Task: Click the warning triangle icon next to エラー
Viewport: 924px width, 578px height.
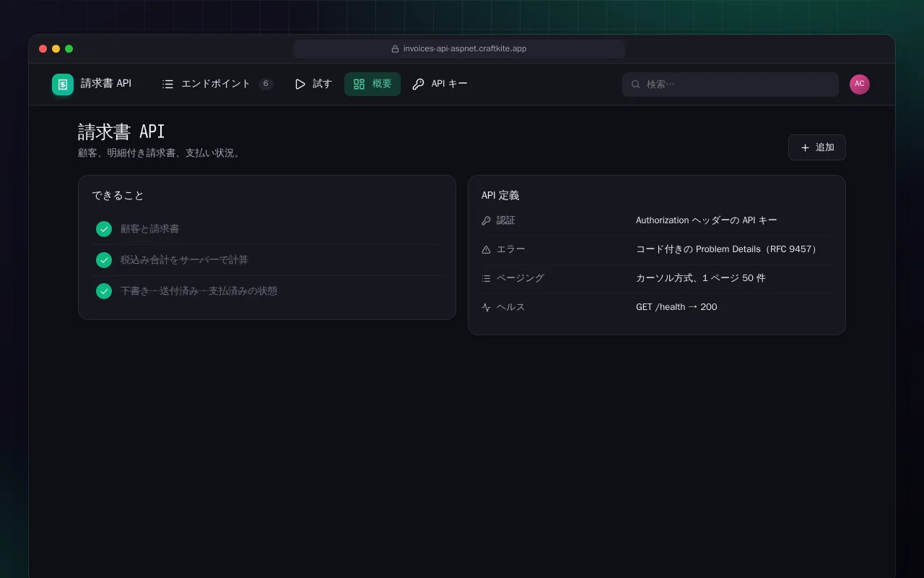Action: click(x=486, y=249)
